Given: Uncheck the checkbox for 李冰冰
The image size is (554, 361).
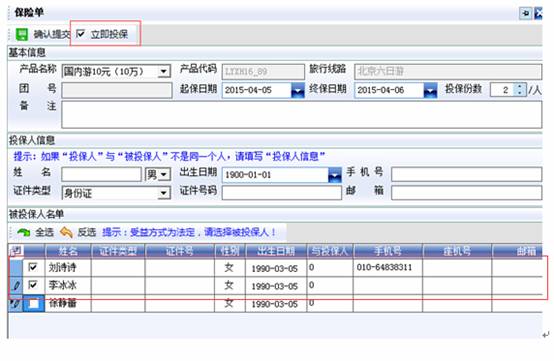Looking at the screenshot, I should [x=33, y=284].
